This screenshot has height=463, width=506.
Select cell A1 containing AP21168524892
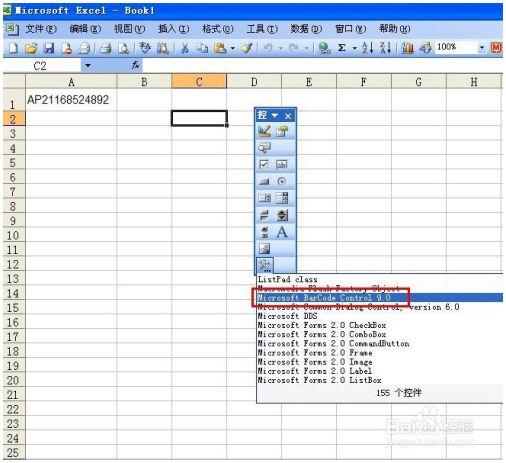click(71, 100)
